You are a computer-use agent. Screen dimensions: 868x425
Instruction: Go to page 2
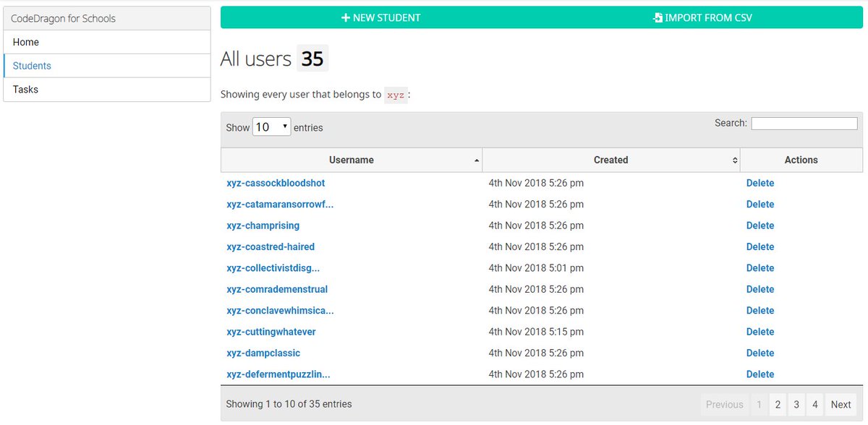[x=778, y=405]
